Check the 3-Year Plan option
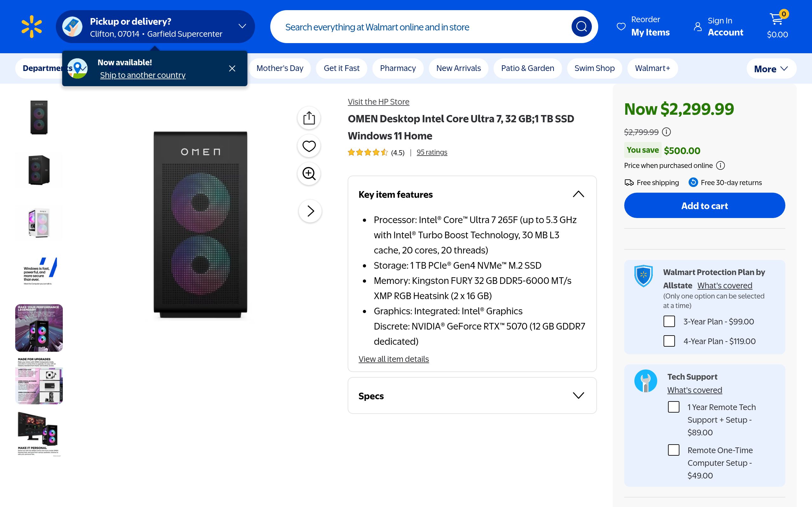Image resolution: width=812 pixels, height=507 pixels. [x=669, y=321]
